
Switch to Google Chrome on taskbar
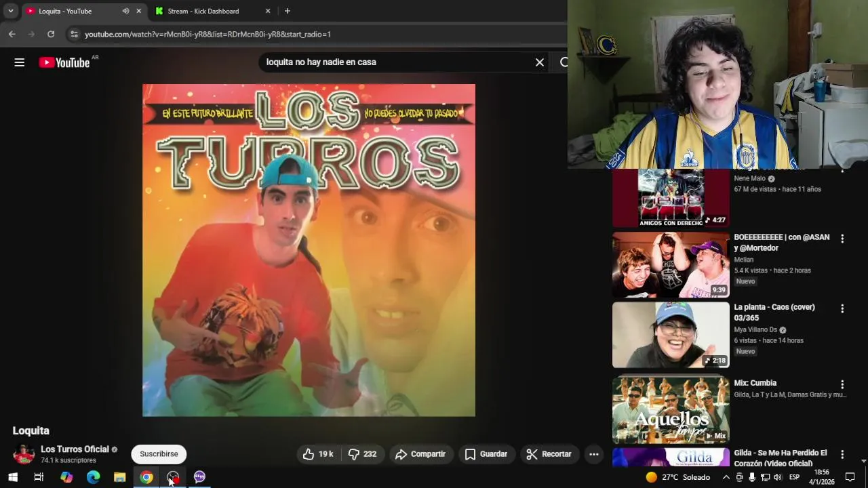click(x=146, y=477)
